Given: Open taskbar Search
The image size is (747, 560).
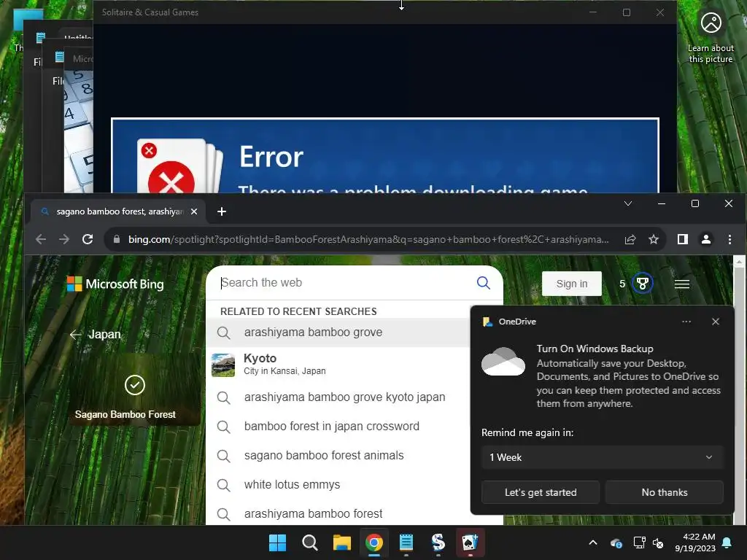Looking at the screenshot, I should [x=309, y=542].
